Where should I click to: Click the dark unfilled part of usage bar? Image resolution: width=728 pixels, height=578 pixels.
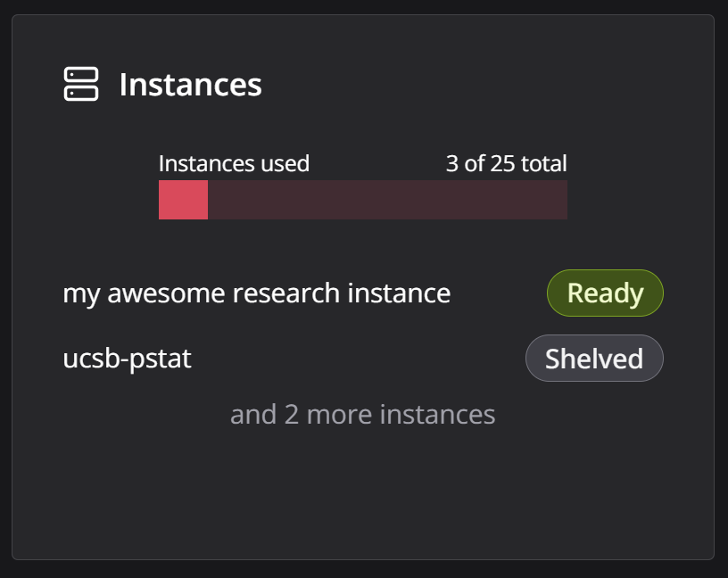click(387, 200)
